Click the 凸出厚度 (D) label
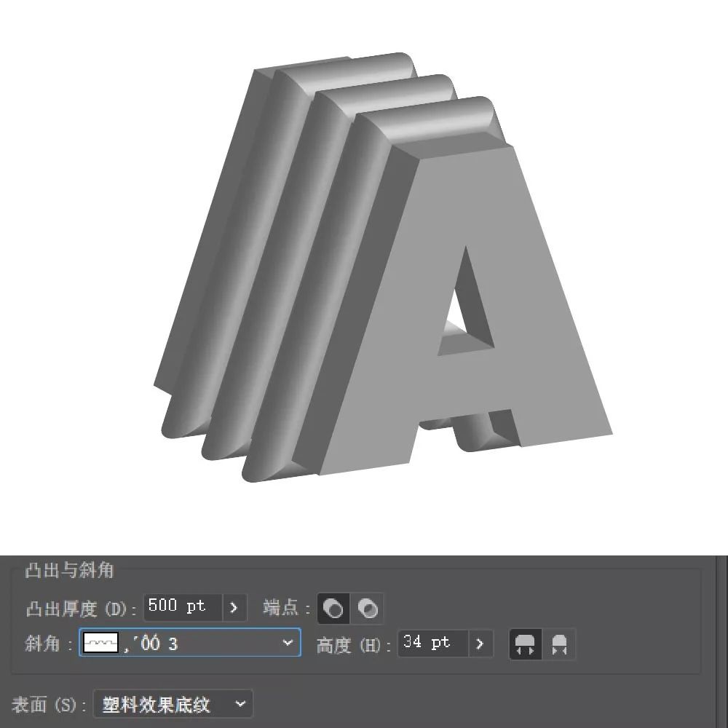The image size is (728, 728). (81, 609)
